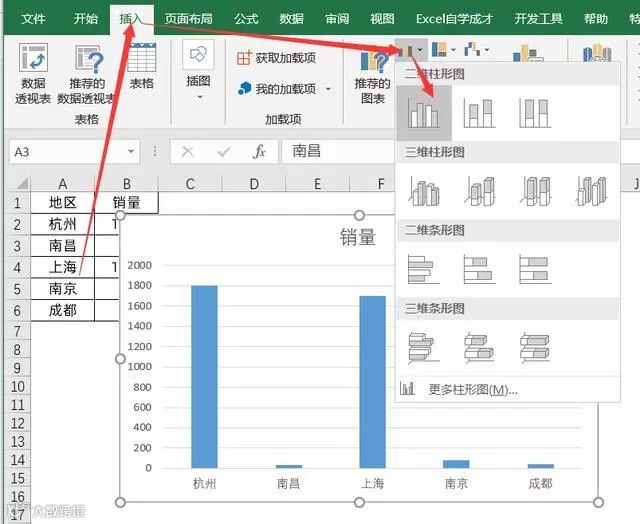640x524 pixels.
Task: Select 2-D clustered column chart
Action: click(424, 113)
